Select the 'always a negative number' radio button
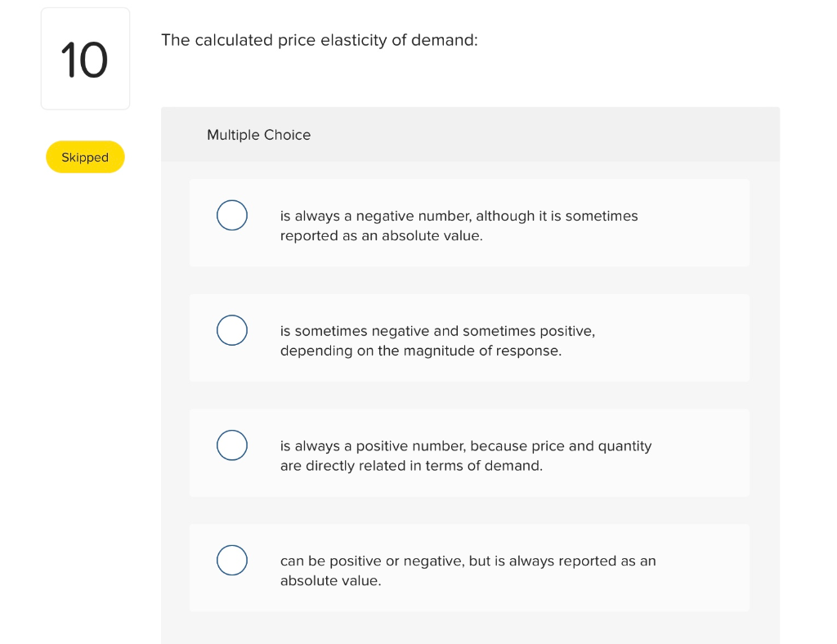The width and height of the screenshot is (837, 644). [x=231, y=215]
